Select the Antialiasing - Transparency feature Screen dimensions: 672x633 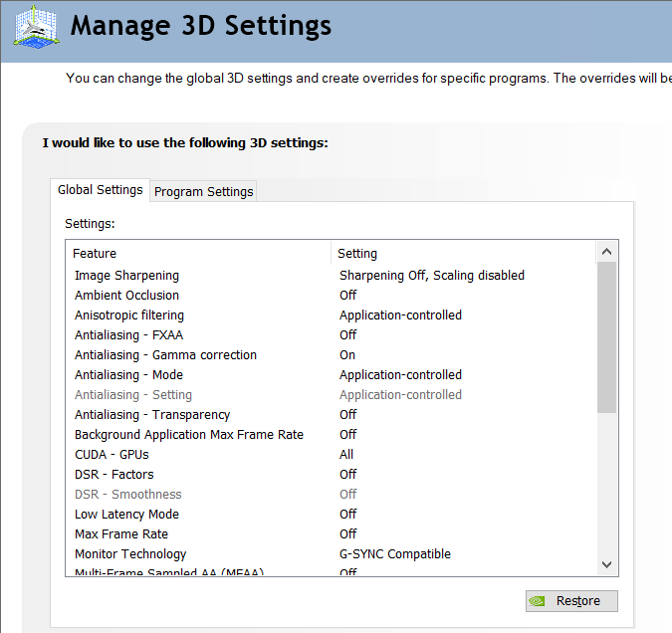tap(152, 415)
